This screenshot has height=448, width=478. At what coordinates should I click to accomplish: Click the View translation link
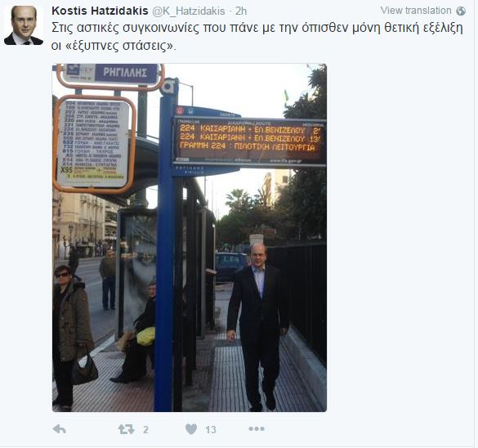tap(416, 11)
